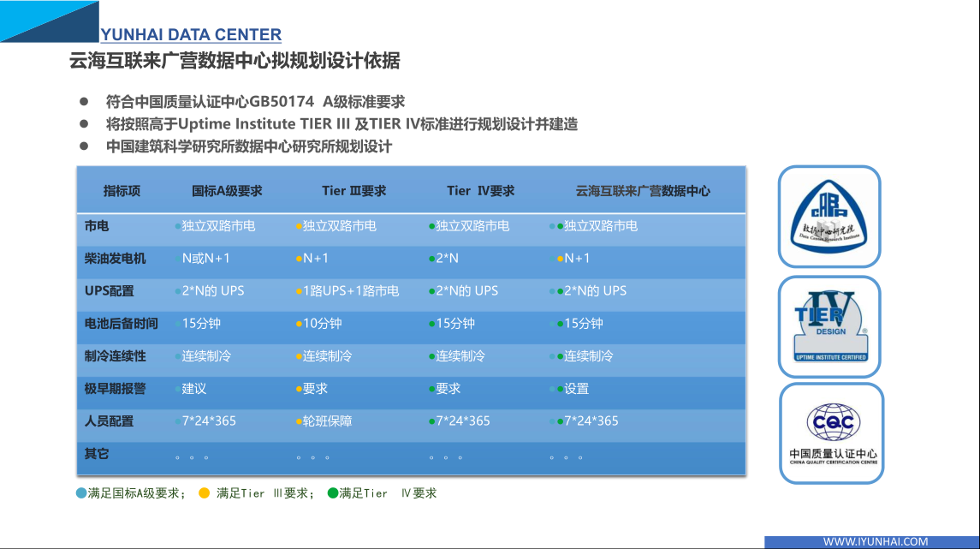Click the YUNHAI DATA CENTER underlined heading
Image resolution: width=980 pixels, height=549 pixels.
pyautogui.click(x=191, y=35)
